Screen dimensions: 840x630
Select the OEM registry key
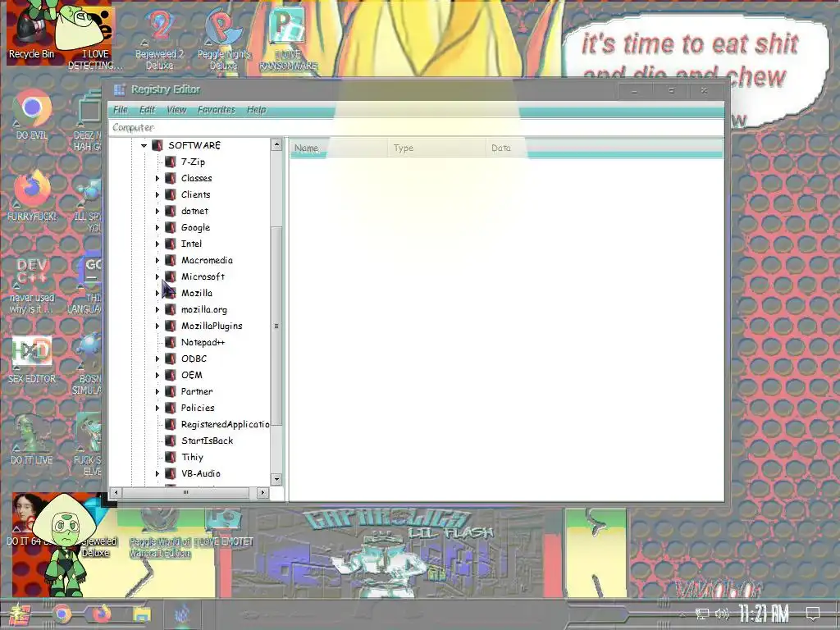(x=192, y=375)
